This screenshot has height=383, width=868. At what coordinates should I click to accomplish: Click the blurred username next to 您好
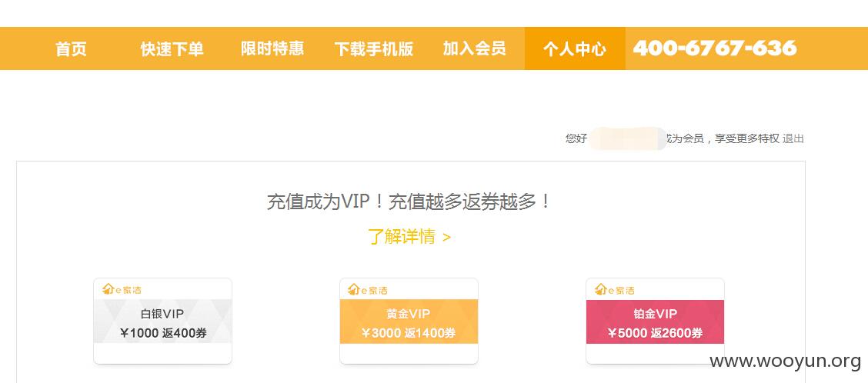pyautogui.click(x=628, y=138)
